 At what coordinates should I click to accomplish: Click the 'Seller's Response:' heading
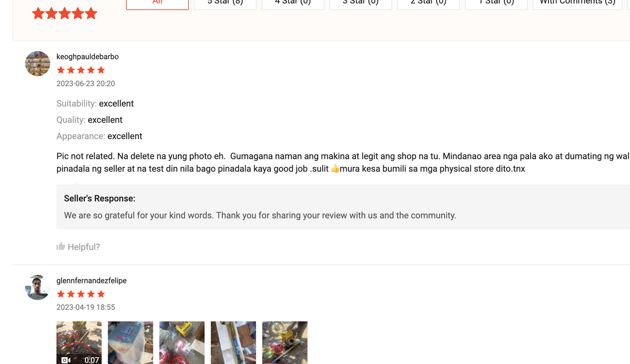(100, 199)
